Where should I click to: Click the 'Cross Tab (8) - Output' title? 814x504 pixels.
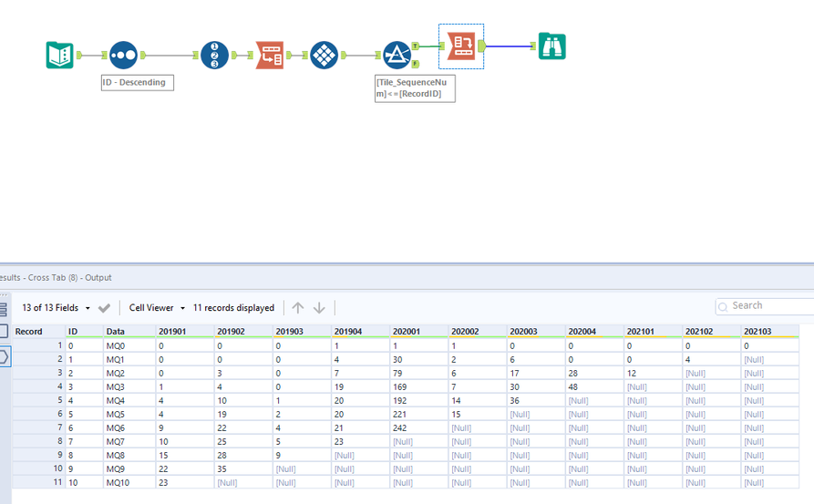(x=69, y=278)
